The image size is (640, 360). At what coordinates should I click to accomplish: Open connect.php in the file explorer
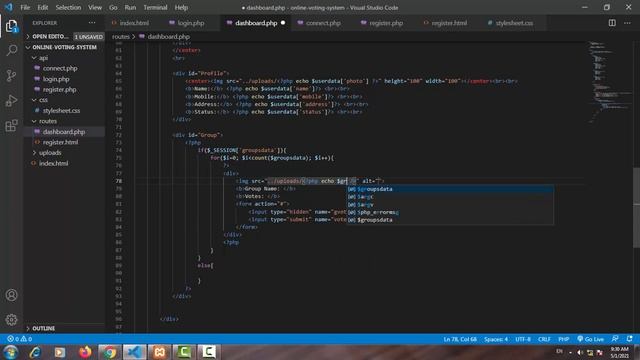[60, 68]
